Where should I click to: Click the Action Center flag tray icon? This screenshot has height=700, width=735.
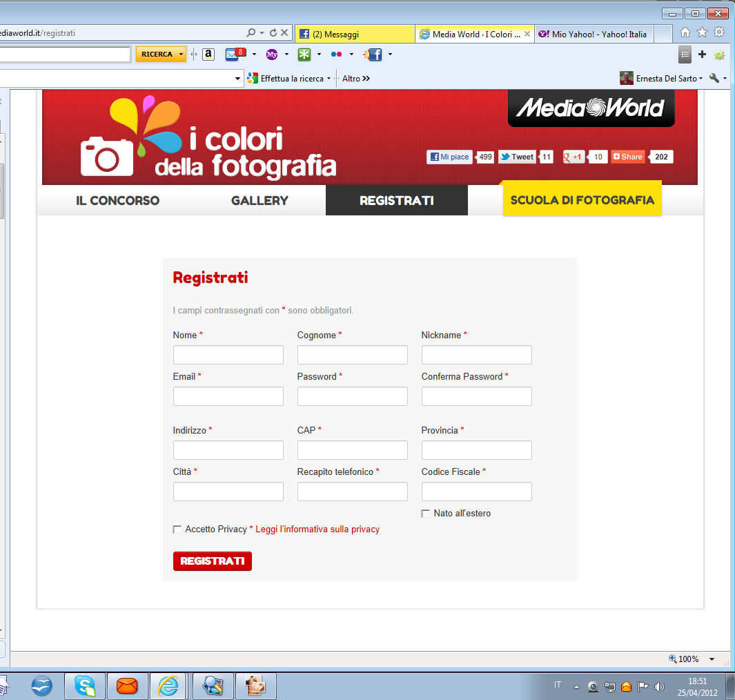[x=643, y=687]
